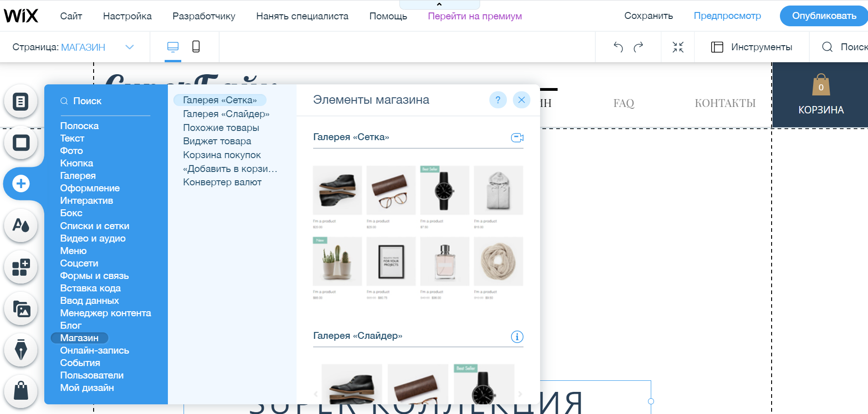
Task: Select the black shoes product thumbnail
Action: (x=337, y=190)
